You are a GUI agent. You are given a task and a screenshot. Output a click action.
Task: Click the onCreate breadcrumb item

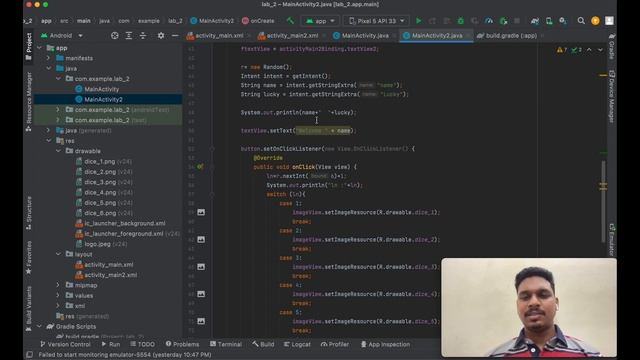pos(258,21)
